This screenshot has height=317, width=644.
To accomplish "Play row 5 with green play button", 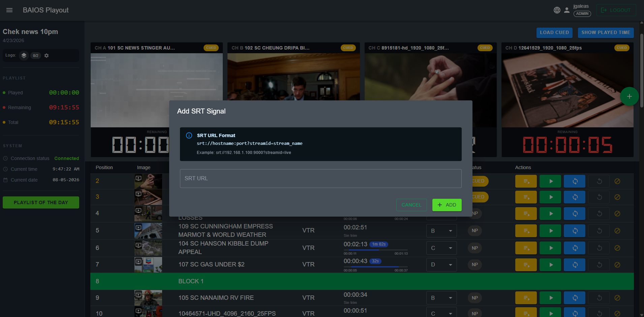I will pos(550,231).
